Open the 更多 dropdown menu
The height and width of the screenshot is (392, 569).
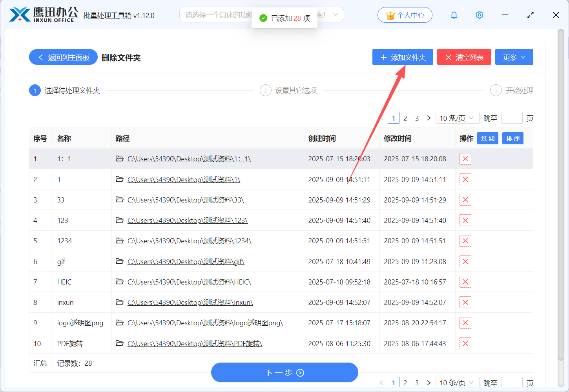tap(514, 57)
